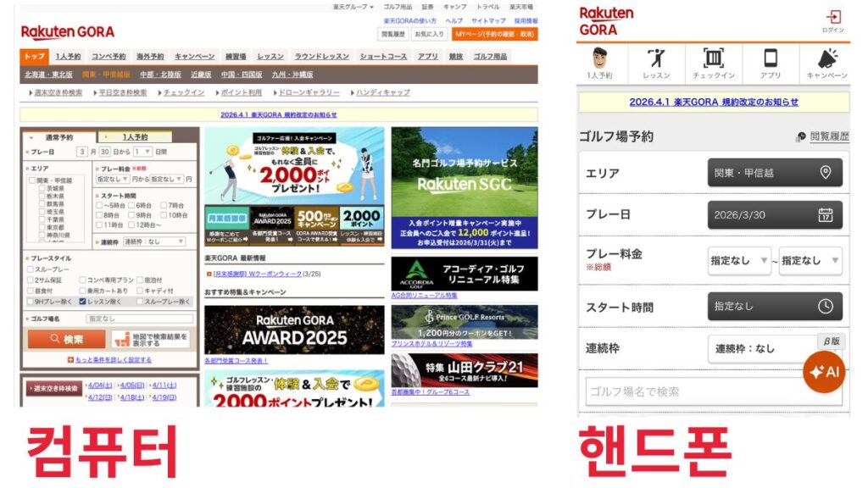Click the Rakuten GORA AWARD 2025 banner
Screen dimensions: 868x488
tap(293, 330)
